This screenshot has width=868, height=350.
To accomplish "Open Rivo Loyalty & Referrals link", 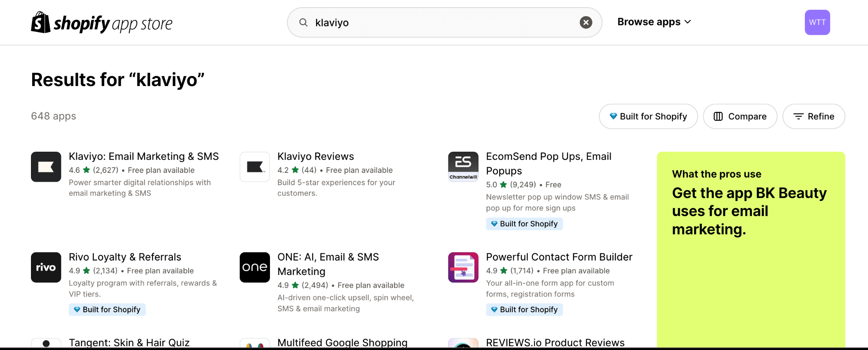I will 125,257.
